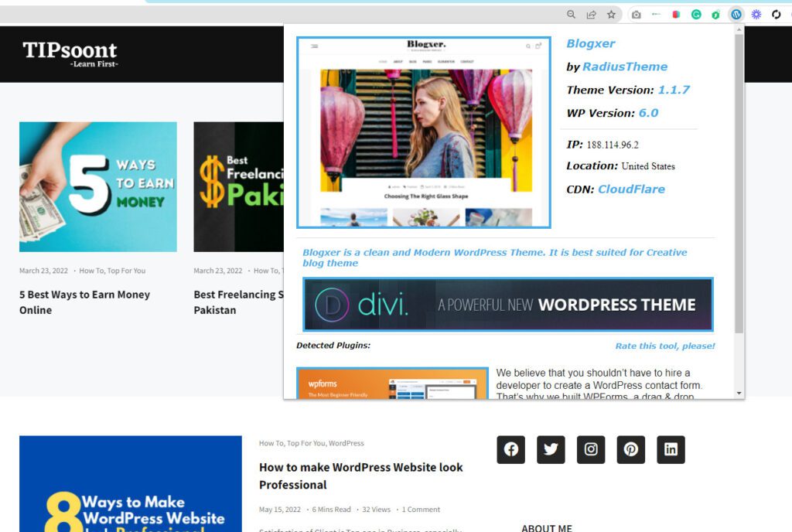The width and height of the screenshot is (792, 532).
Task: Click the WordPress theme detector extension icon
Action: pyautogui.click(x=736, y=15)
